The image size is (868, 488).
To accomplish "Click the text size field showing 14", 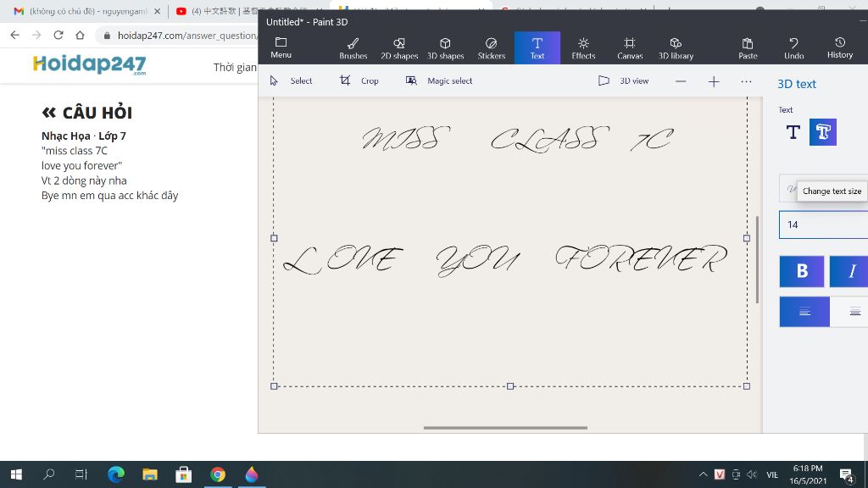I will (x=823, y=225).
